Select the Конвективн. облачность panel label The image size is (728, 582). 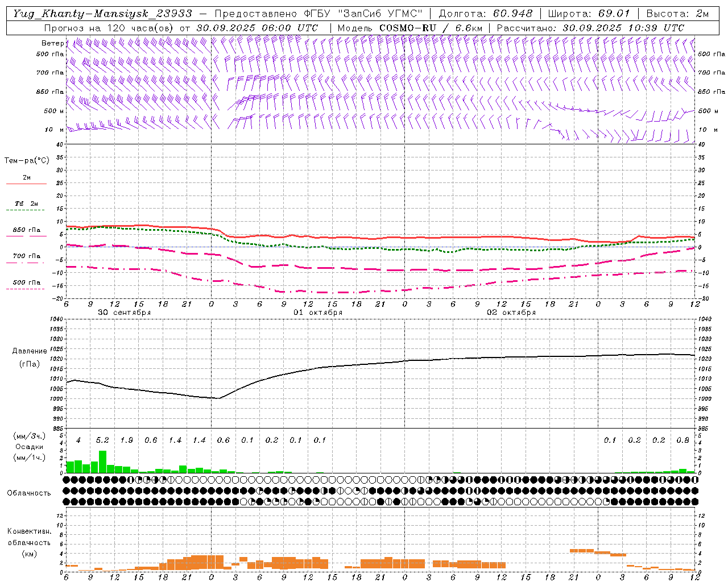(x=29, y=537)
